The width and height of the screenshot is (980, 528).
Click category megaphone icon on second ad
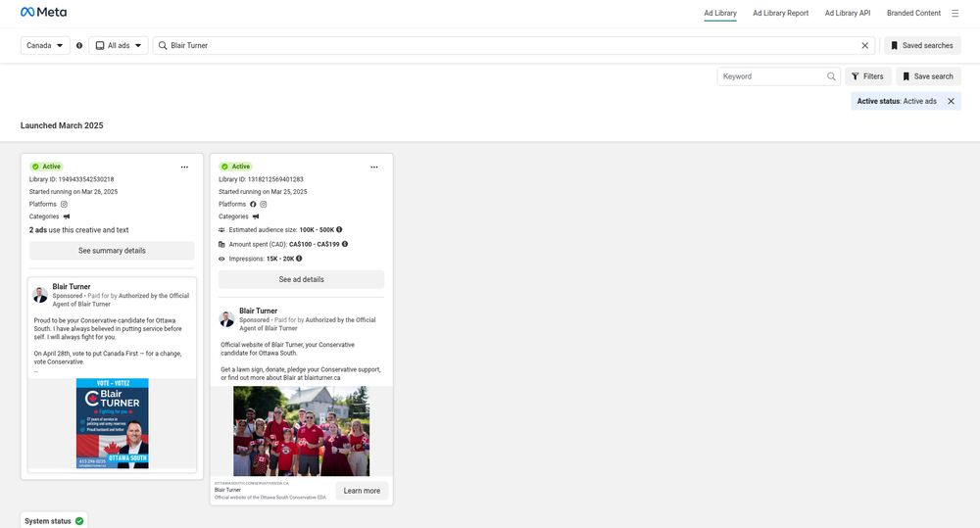click(256, 216)
